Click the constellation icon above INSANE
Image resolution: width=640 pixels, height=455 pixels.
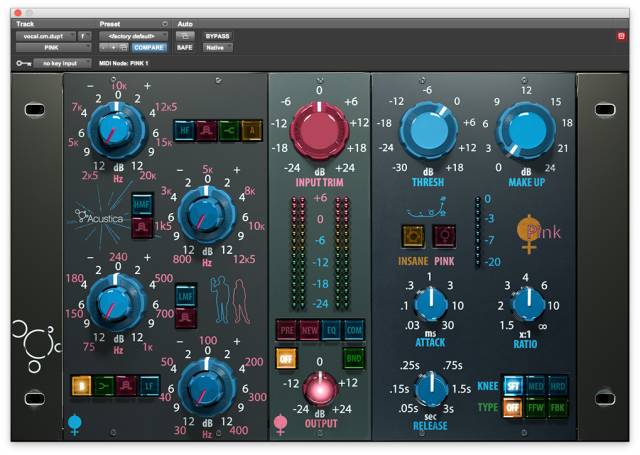427,207
